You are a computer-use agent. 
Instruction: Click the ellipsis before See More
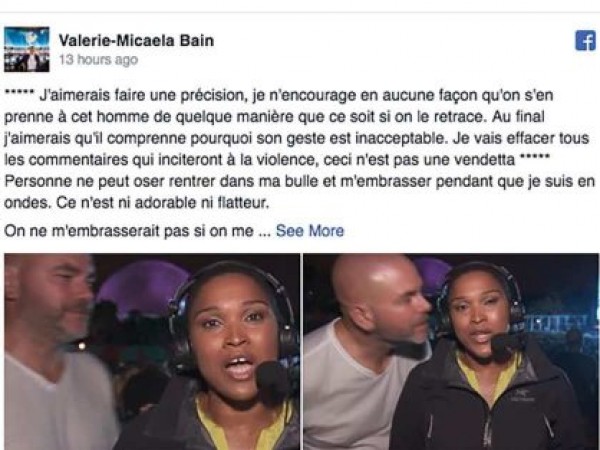click(x=265, y=233)
